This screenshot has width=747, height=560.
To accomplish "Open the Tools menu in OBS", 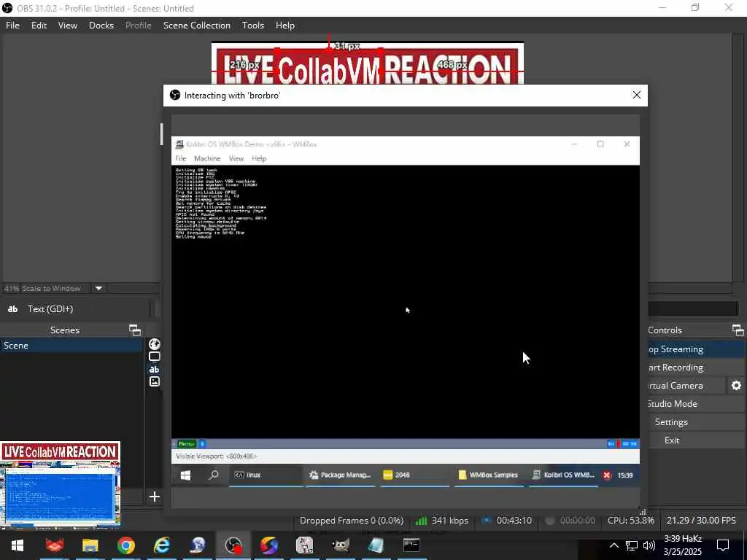I will pos(253,26).
